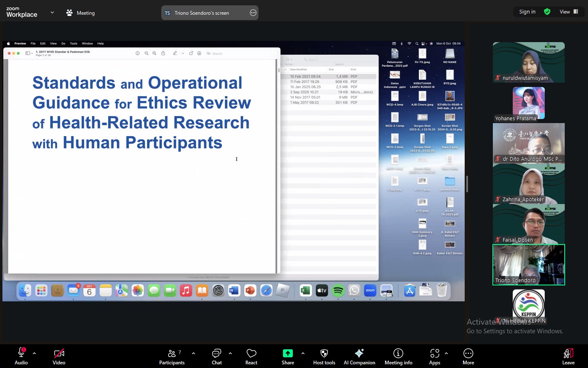The height and width of the screenshot is (368, 588).
Task: Select Triono Soendoro's video thumbnail
Action: pos(528,265)
